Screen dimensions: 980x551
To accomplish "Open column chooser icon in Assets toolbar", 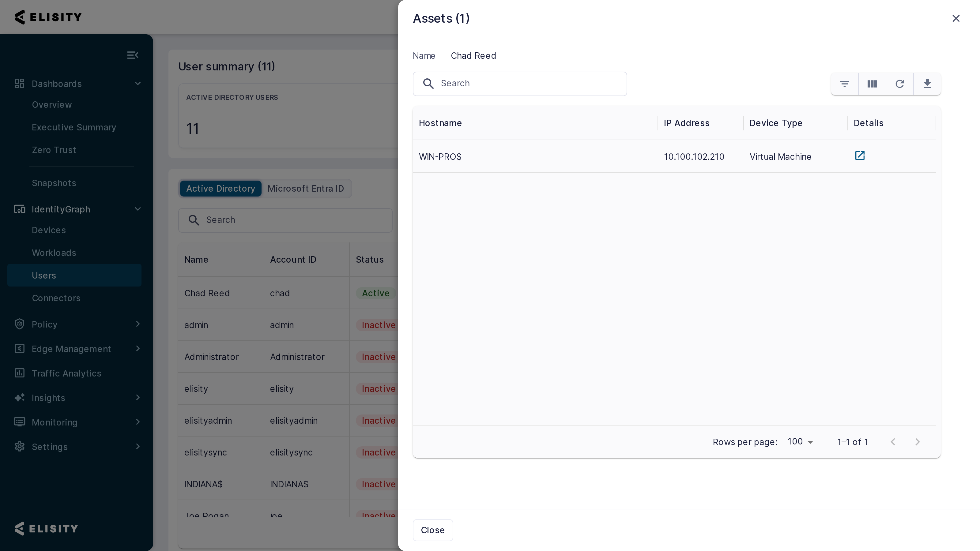I will [x=872, y=84].
